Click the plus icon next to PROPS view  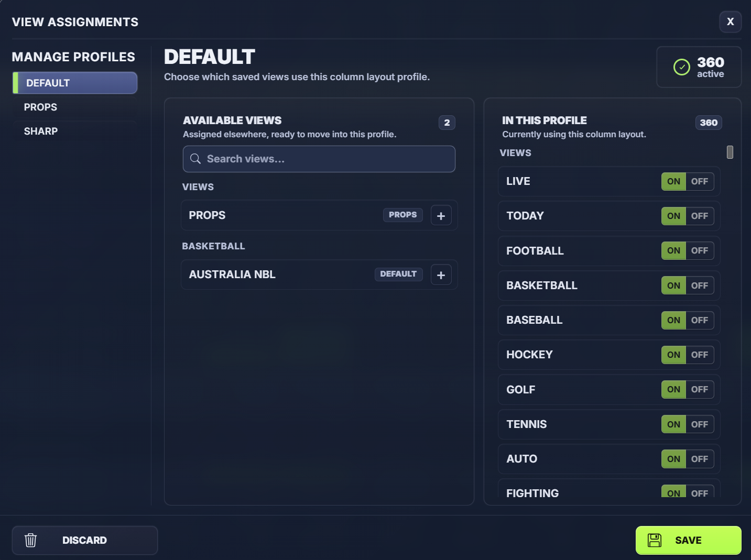tap(441, 215)
